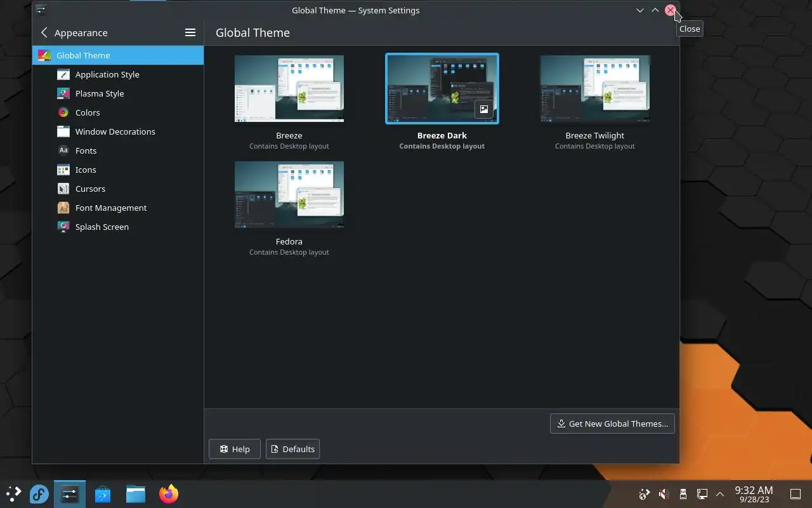Maximize the System Settings window
Screen dimensions: 812x508
pos(655,10)
